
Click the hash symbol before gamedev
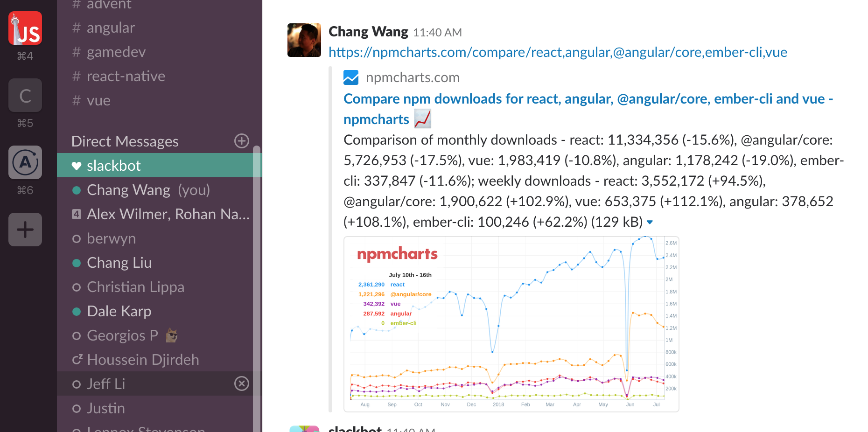click(77, 52)
